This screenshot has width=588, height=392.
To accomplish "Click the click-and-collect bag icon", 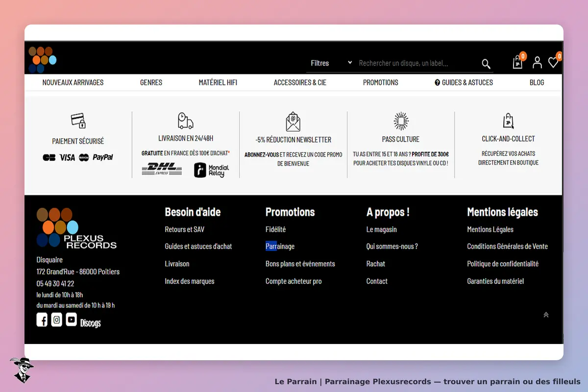I will pyautogui.click(x=509, y=121).
